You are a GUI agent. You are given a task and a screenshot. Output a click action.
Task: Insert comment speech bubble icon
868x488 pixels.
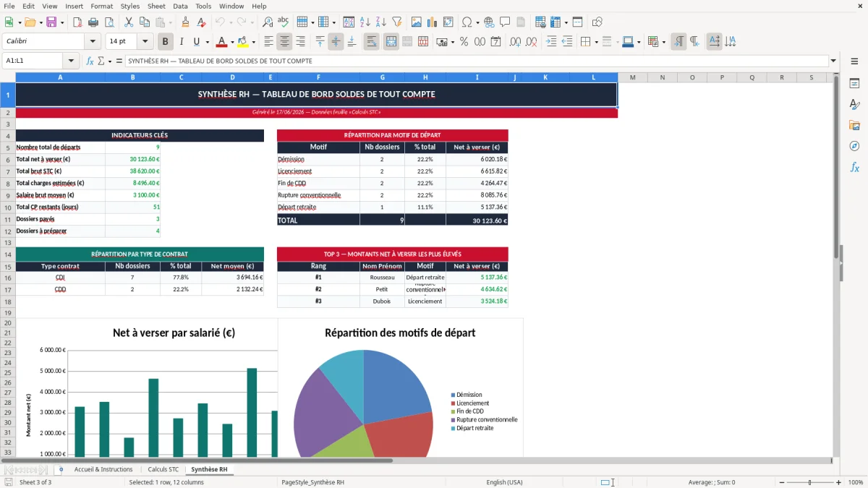[x=505, y=22]
